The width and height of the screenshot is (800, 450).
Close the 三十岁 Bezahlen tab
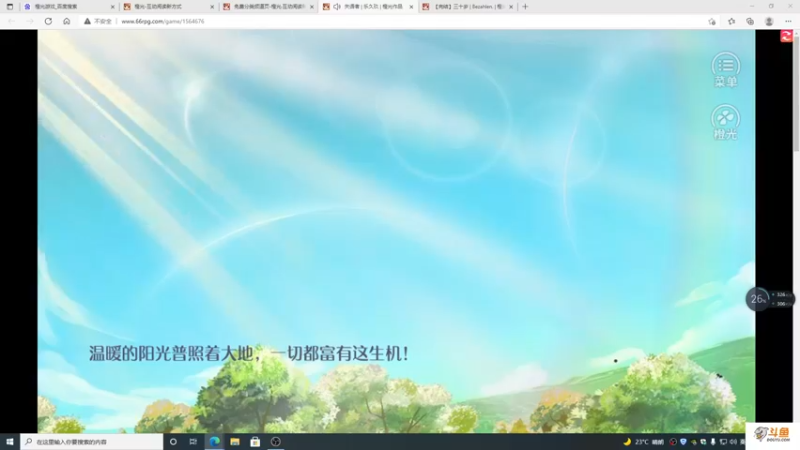point(510,7)
